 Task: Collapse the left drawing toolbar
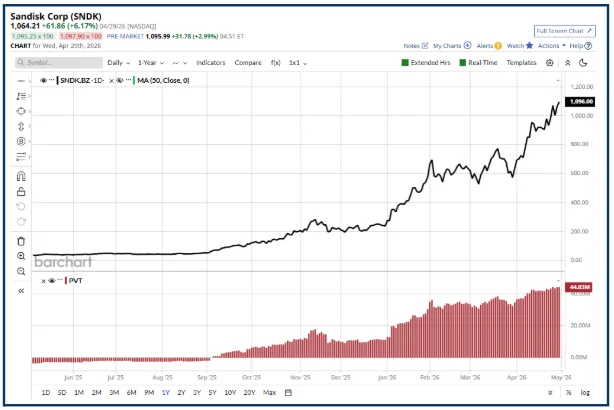coord(21,291)
